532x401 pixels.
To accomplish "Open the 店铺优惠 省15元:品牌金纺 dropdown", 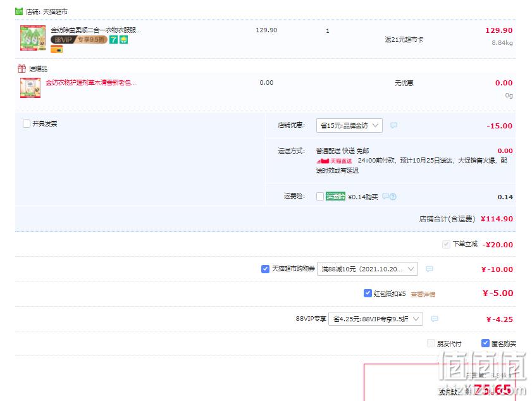I will point(349,125).
